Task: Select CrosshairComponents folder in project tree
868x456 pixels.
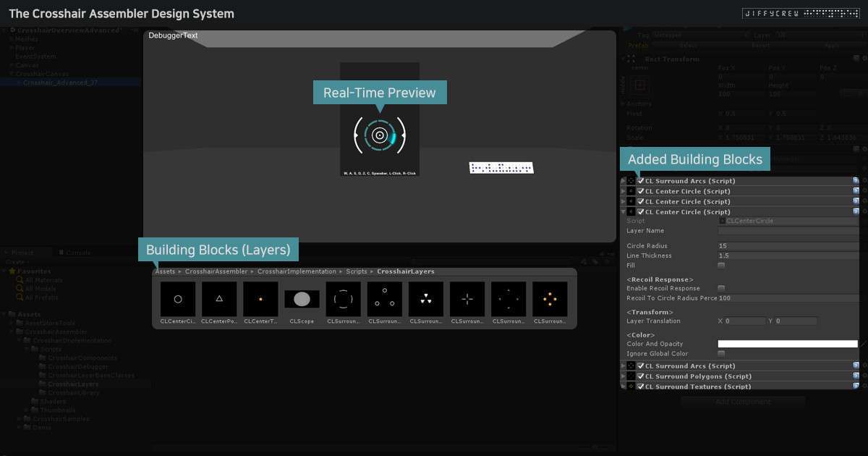Action: (82, 358)
